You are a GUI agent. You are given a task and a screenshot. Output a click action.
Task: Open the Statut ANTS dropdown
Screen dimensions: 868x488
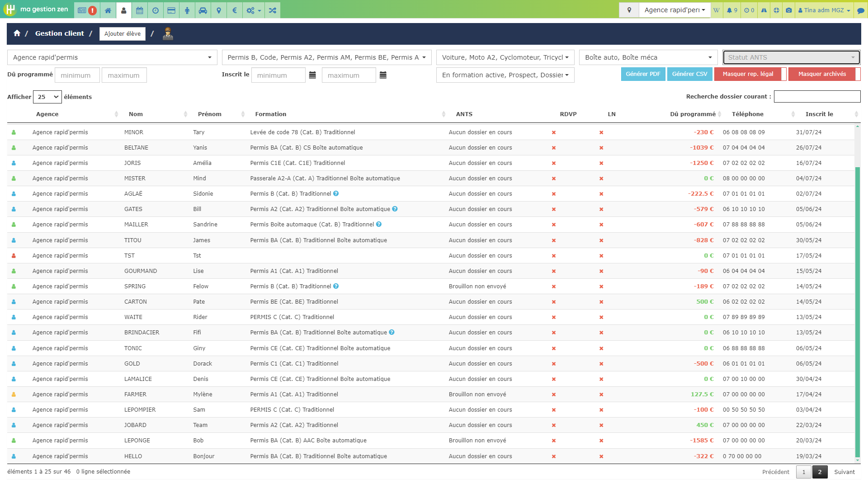click(791, 57)
